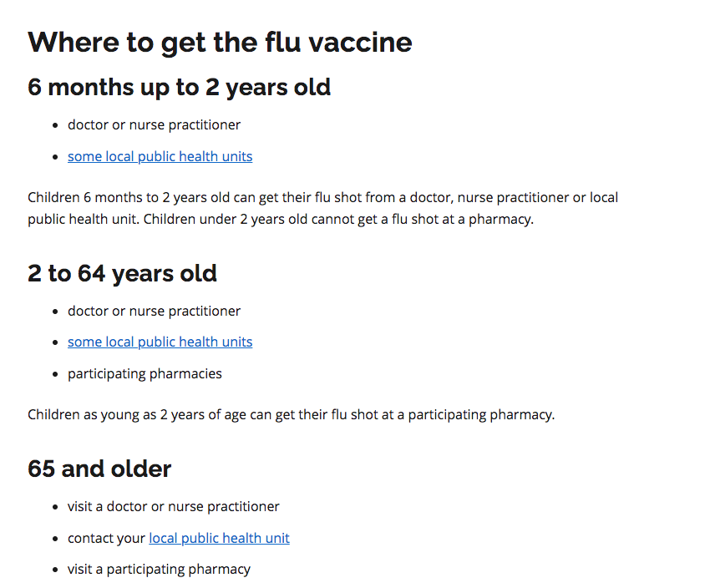Click the sentence 'Children under 2 years old cannot...'
This screenshot has width=705, height=588.
click(338, 220)
